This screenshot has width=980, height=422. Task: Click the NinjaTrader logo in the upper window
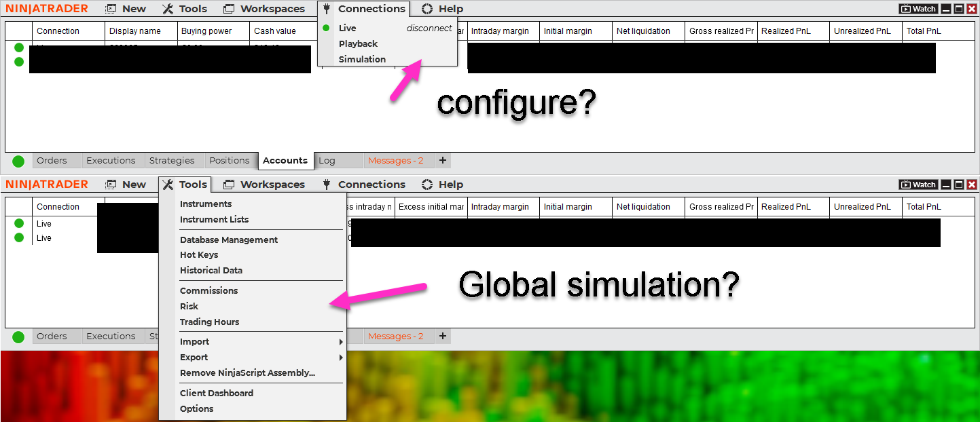47,9
